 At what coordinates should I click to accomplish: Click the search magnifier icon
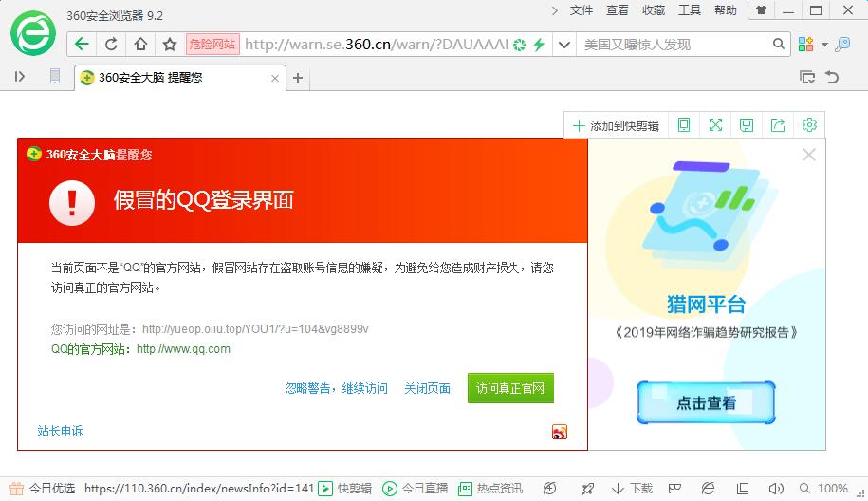click(x=778, y=44)
